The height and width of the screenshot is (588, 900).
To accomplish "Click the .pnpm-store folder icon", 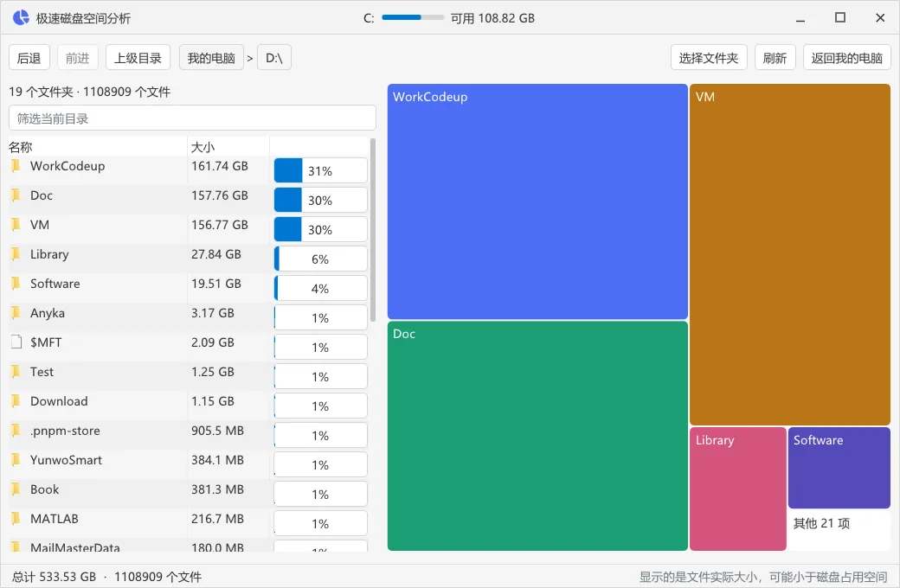I will tap(16, 431).
